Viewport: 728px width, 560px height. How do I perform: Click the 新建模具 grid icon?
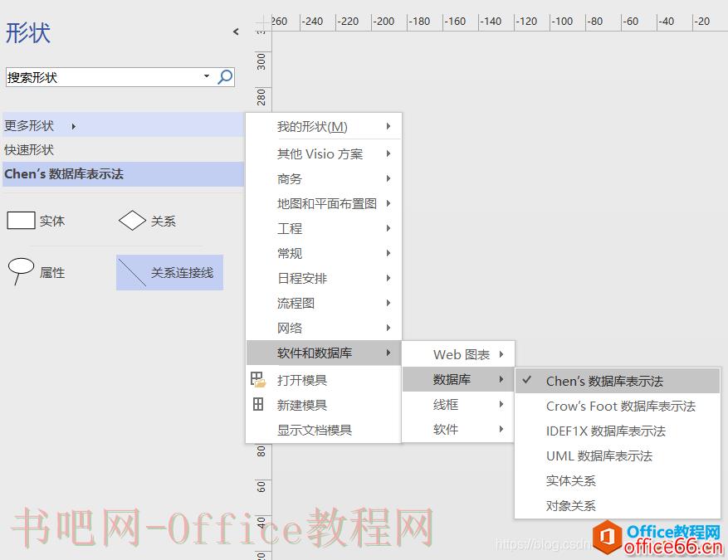coord(258,404)
